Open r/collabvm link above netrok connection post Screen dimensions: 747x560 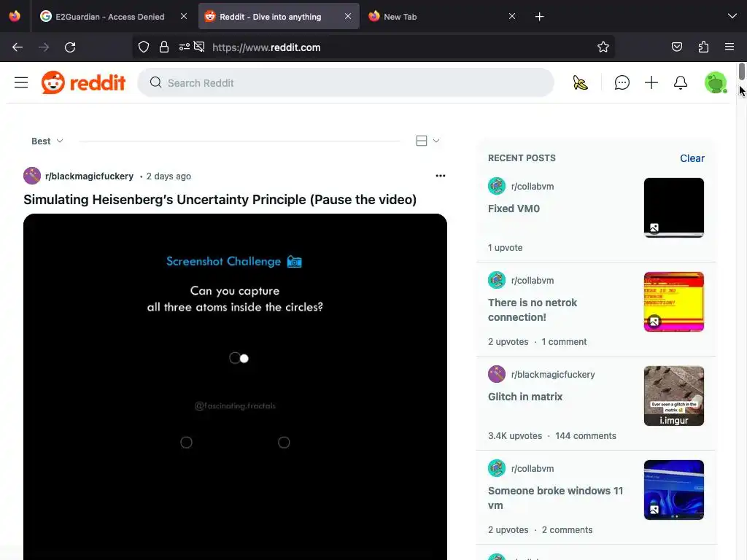tap(532, 281)
